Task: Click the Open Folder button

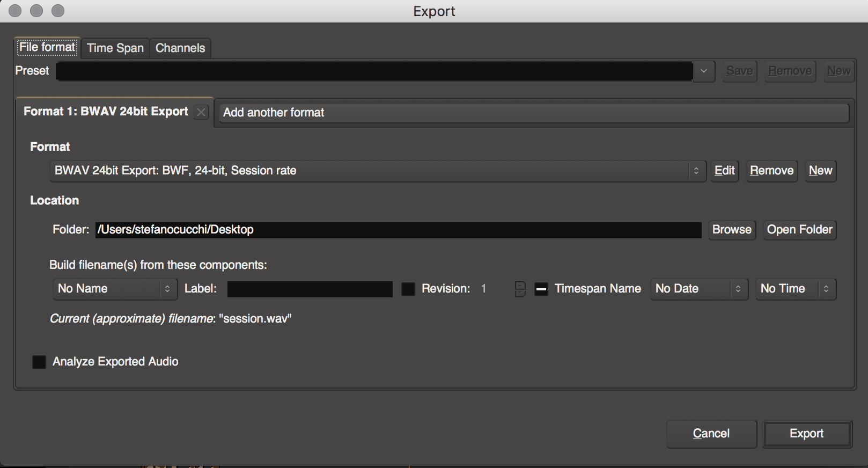Action: tap(799, 230)
